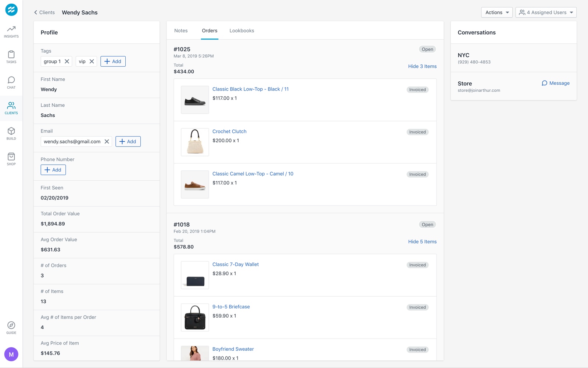Collapse order #1018 via Hide 5 Items

pos(422,242)
